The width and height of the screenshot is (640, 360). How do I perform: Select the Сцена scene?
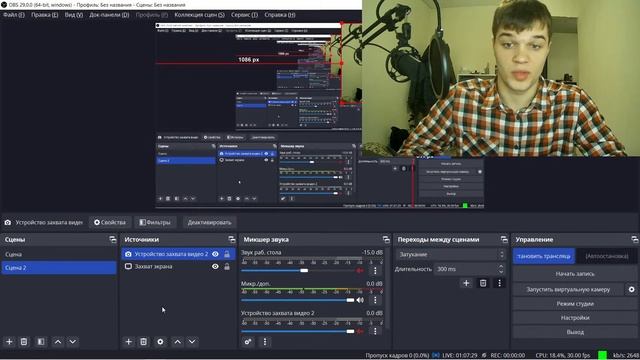(59, 254)
